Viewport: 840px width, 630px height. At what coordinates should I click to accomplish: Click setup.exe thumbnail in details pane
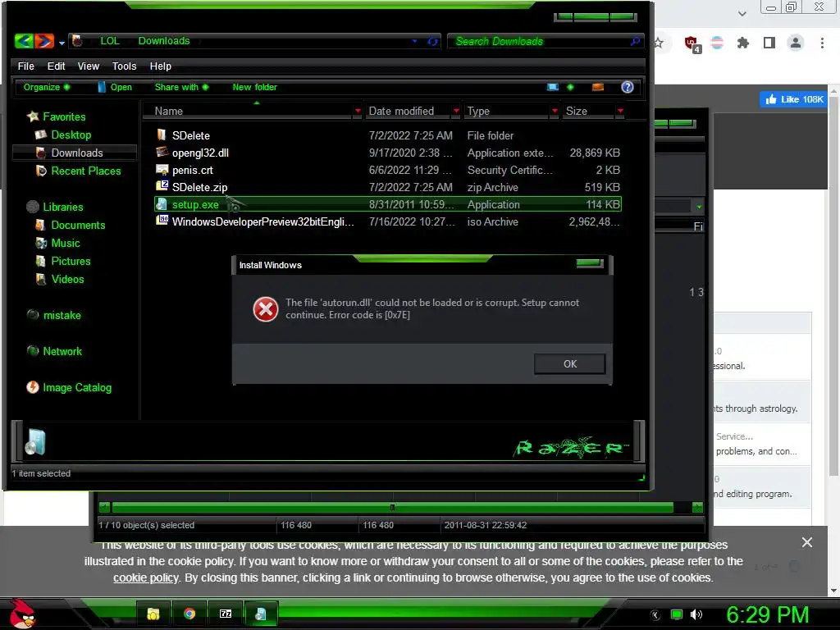click(x=34, y=442)
